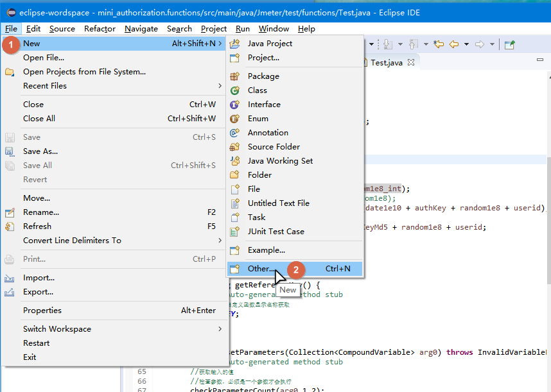Click the Open Perspective toolbar icon
The height and width of the screenshot is (392, 551).
(x=509, y=44)
